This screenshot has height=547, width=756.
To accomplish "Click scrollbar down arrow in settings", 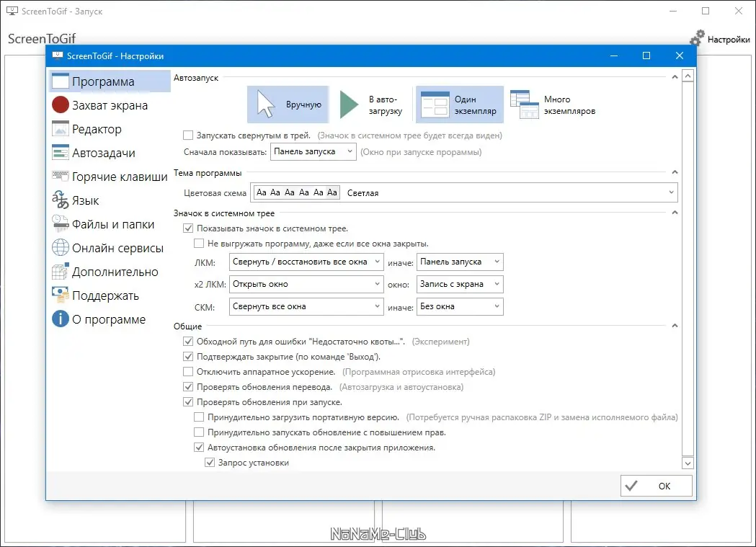I will [688, 463].
